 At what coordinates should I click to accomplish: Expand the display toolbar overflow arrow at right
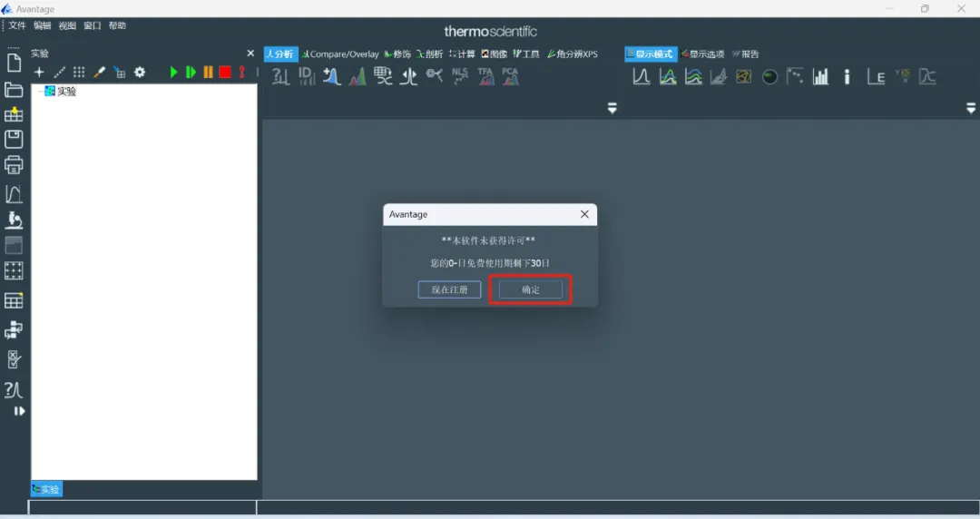coord(971,108)
